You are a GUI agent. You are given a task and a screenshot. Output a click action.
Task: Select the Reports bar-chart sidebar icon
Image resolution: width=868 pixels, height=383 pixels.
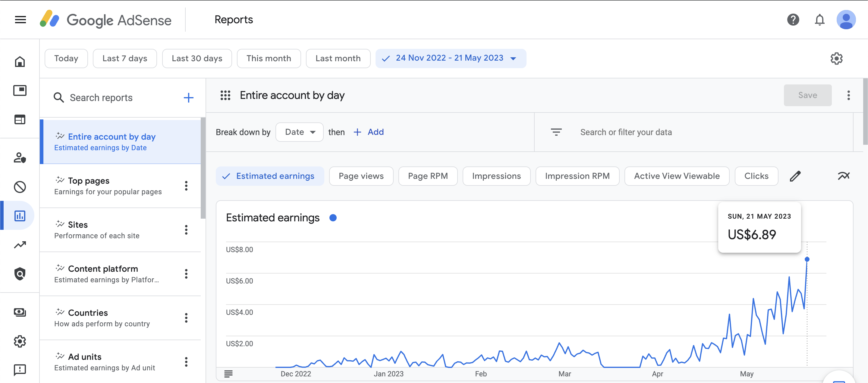[x=20, y=215]
